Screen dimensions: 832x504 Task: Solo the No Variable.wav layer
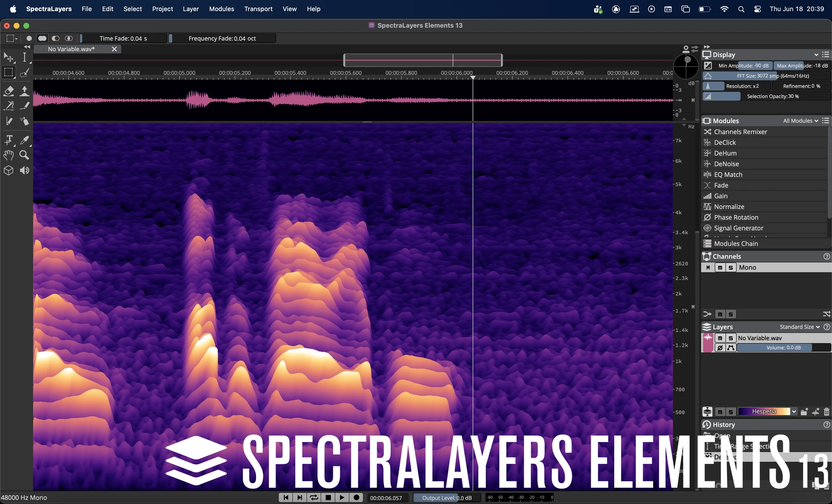(730, 338)
